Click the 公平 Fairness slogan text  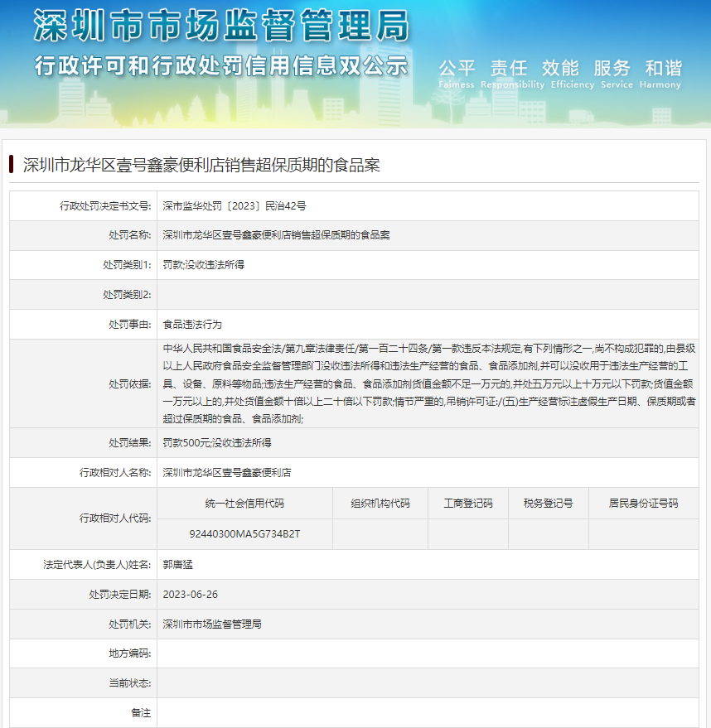pyautogui.click(x=457, y=74)
